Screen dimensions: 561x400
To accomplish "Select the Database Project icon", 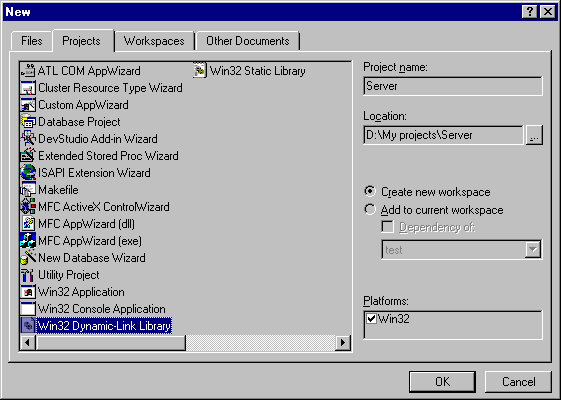I will click(x=28, y=122).
